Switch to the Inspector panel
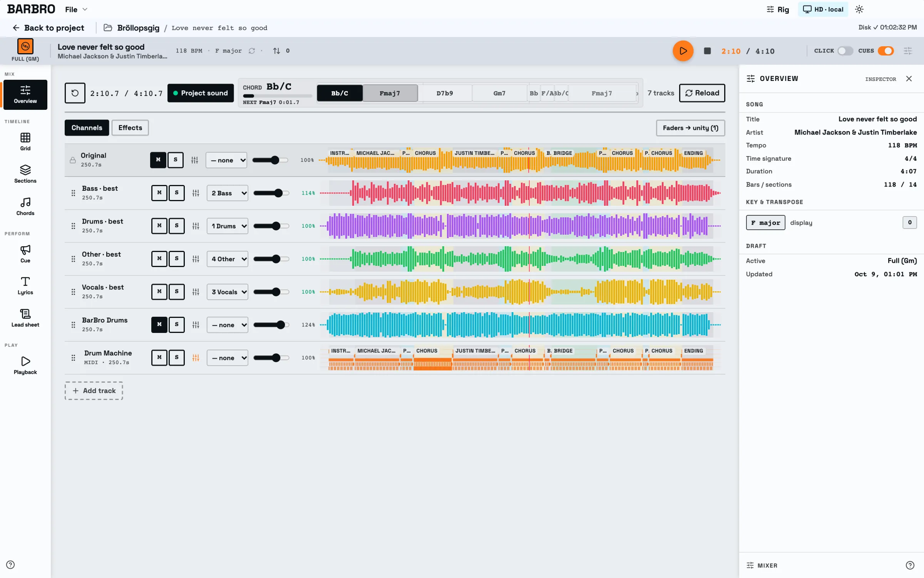Screen dimensions: 924x578 (880, 79)
